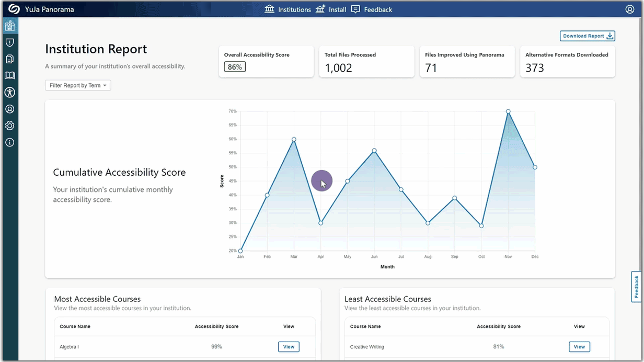644x362 pixels.
Task: Click the Download Report button
Action: tap(587, 36)
